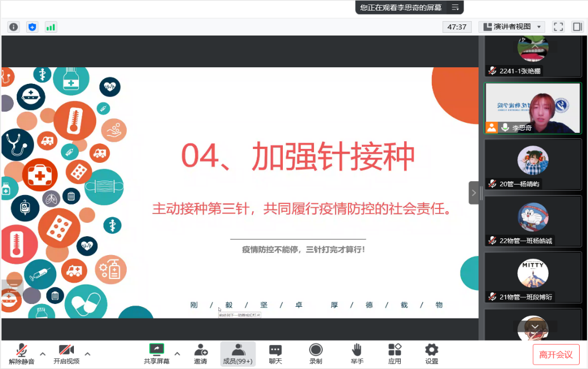Open the 邀请 invite icon

(201, 353)
